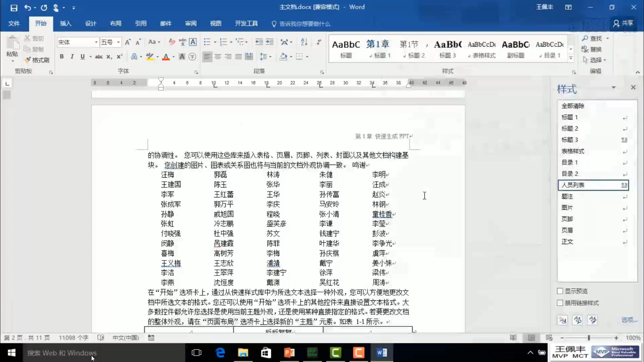Toggle bold formatting

(x=62, y=57)
